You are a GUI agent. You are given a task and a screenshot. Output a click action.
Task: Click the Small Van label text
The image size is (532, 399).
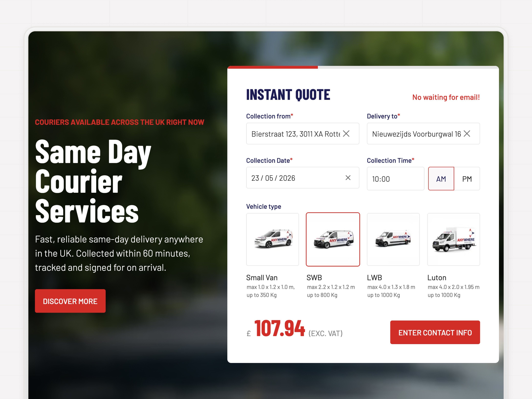point(262,278)
